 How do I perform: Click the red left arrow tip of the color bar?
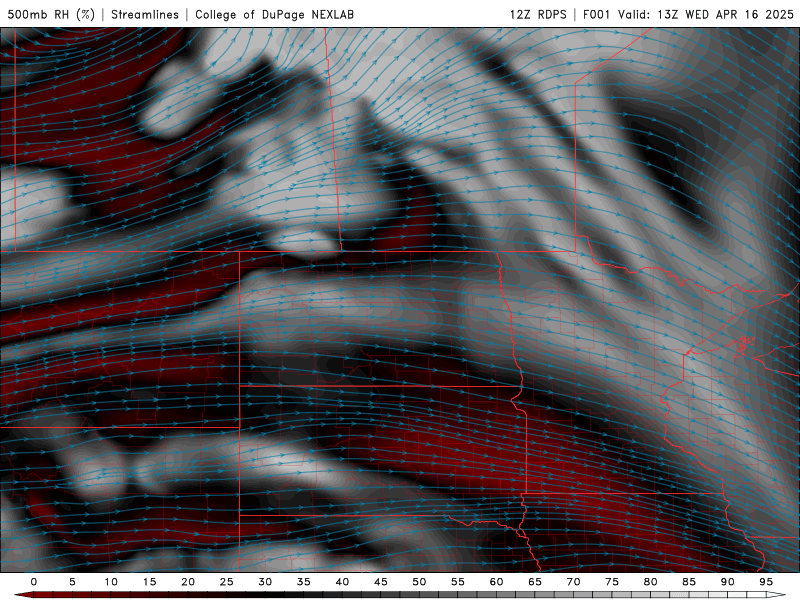pos(23,595)
